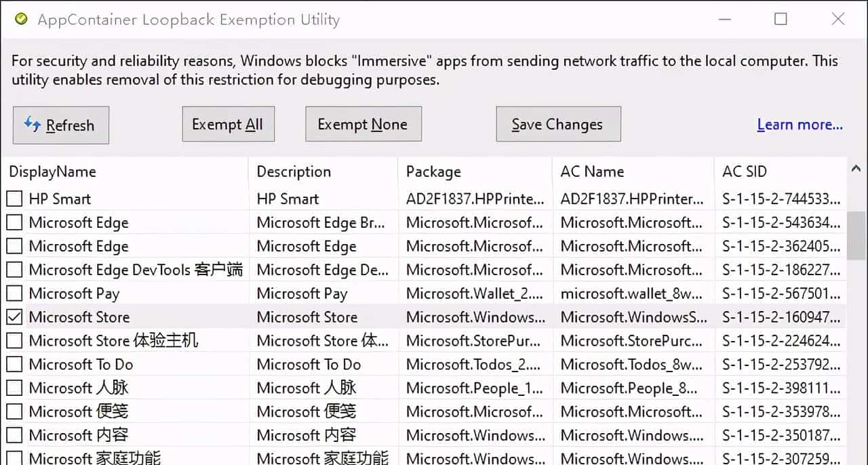Viewport: 868px width, 465px height.
Task: Enable exemption for Microsoft Store 体验主机
Action: [14, 340]
